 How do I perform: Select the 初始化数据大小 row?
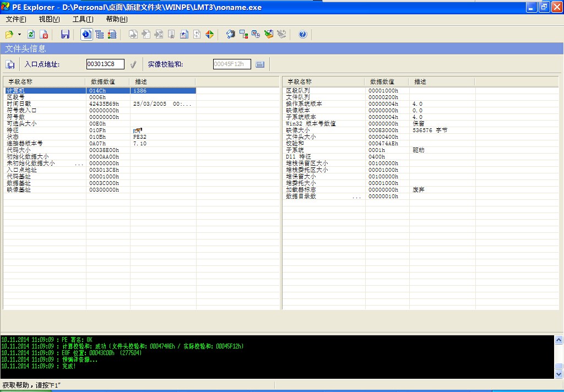100,156
